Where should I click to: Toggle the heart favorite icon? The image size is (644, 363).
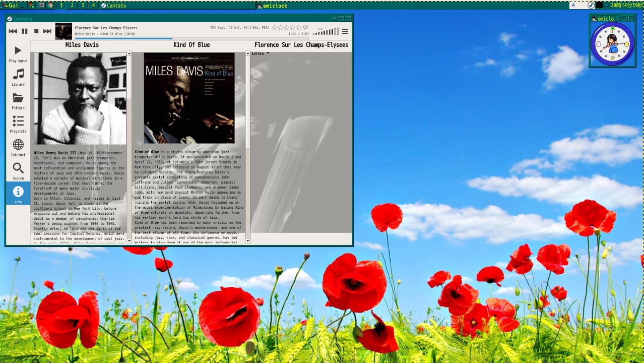tap(305, 28)
